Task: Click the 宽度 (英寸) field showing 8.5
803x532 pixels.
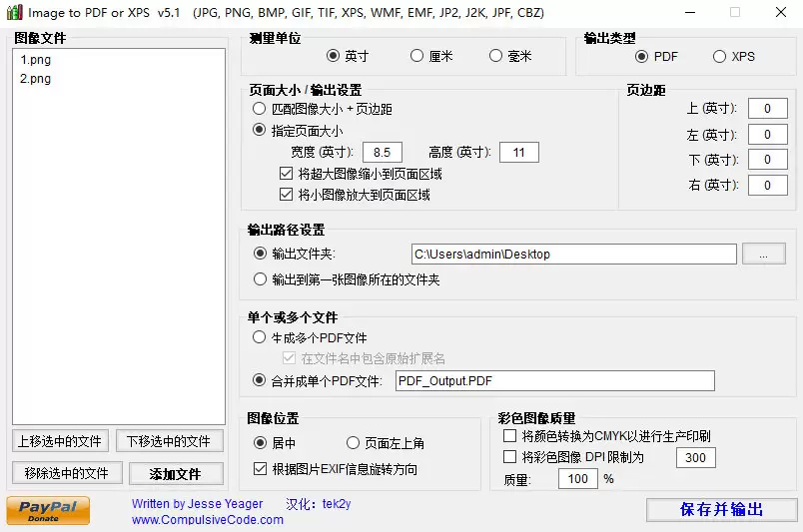Action: tap(383, 152)
